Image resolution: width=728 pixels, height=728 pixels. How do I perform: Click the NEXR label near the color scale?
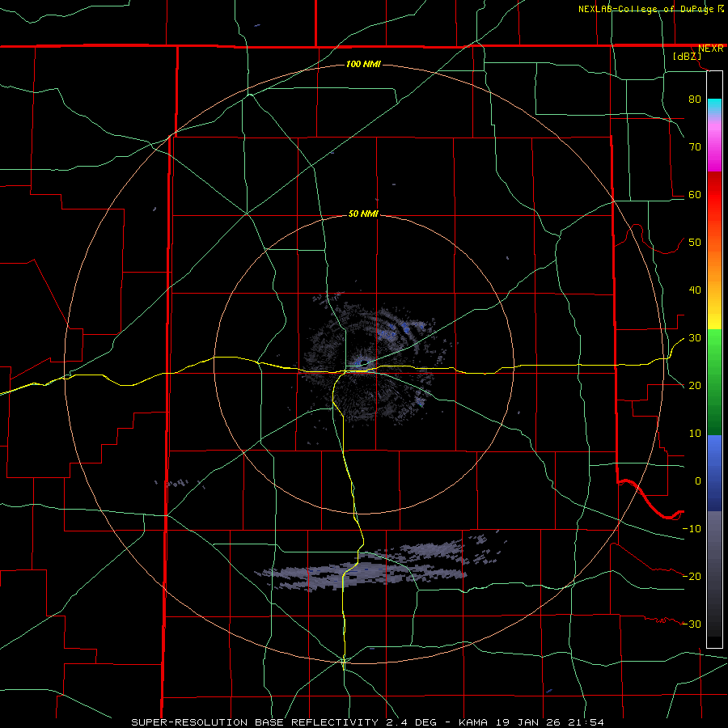click(711, 49)
